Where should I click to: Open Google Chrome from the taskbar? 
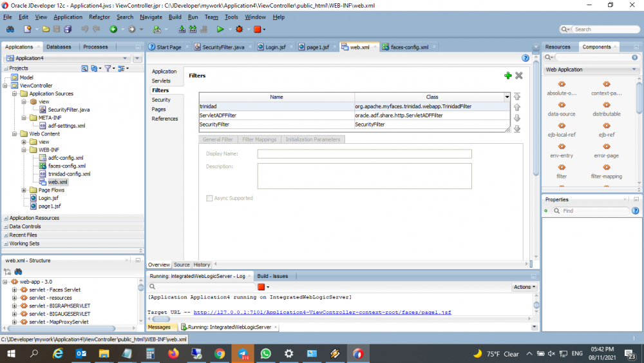(220, 353)
